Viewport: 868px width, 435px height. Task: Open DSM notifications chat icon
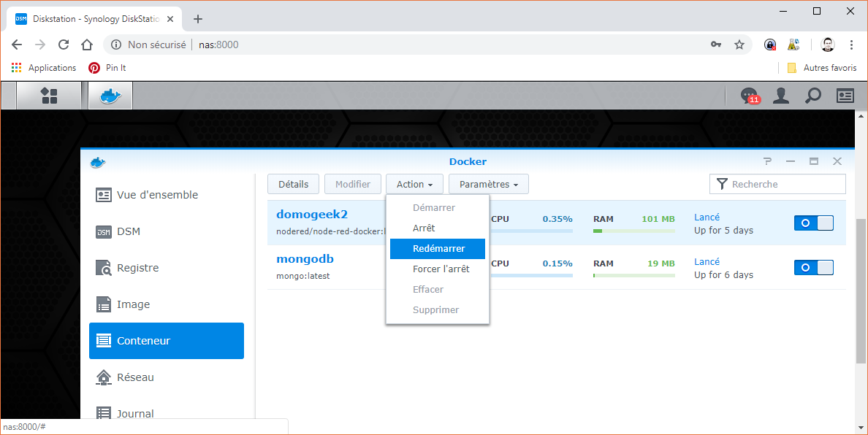point(749,96)
